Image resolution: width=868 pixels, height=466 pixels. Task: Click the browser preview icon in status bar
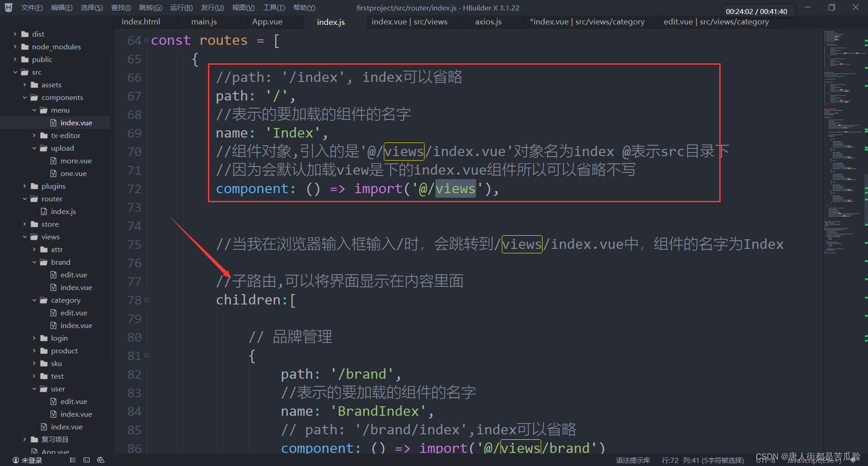click(x=101, y=460)
